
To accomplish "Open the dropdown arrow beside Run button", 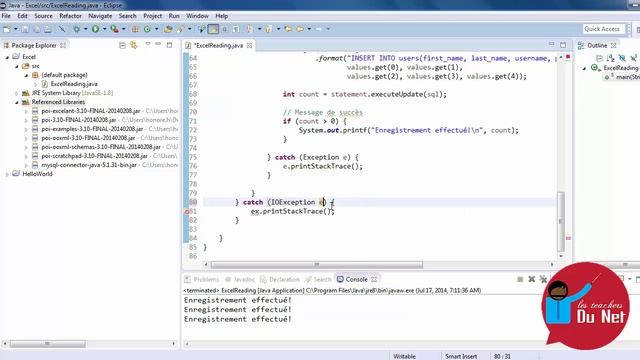I will coord(104,29).
